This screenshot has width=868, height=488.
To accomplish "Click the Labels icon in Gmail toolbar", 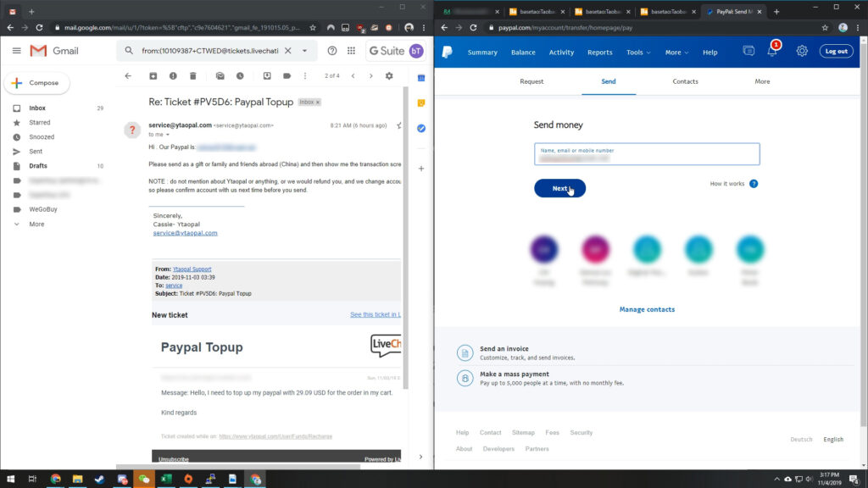I will 287,75.
